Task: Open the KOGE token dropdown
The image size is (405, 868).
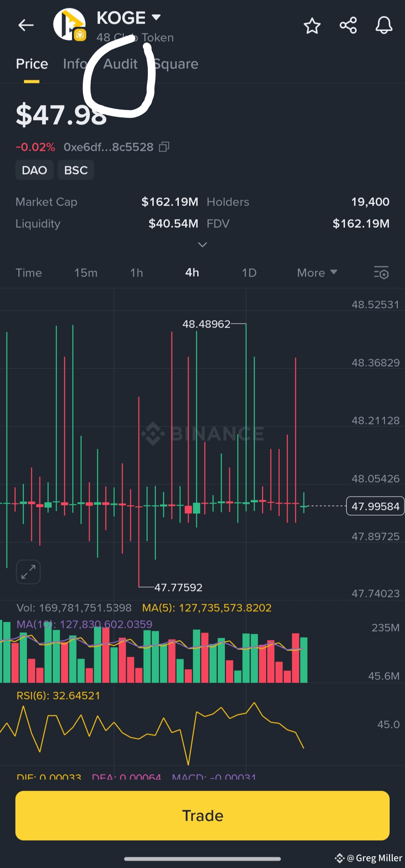Action: tap(156, 17)
